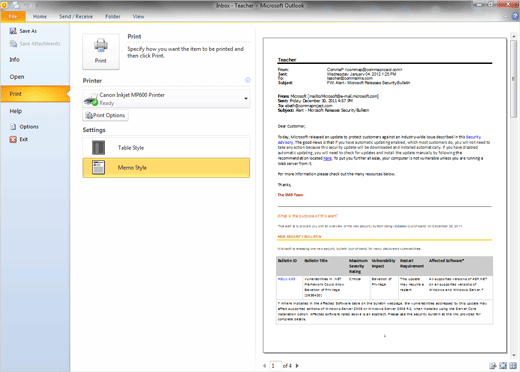Screen dimensions: 520x372
Task: Switch to the Home ribbon tab
Action: pos(40,16)
